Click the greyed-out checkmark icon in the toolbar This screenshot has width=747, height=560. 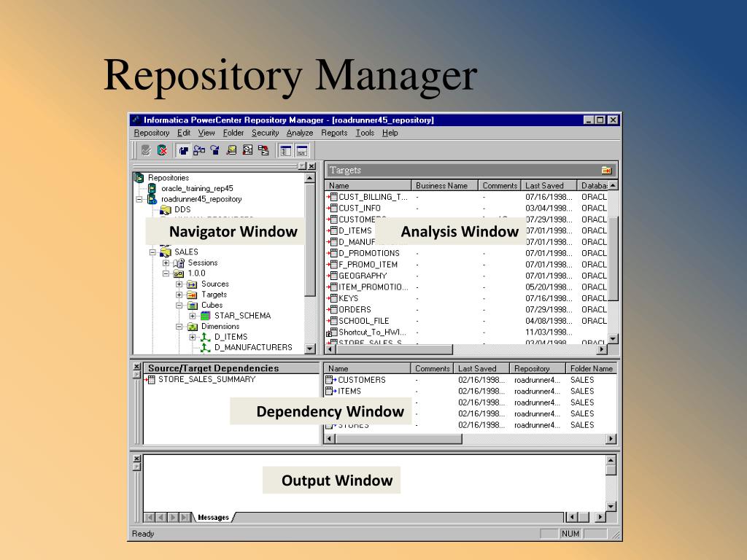[x=146, y=150]
